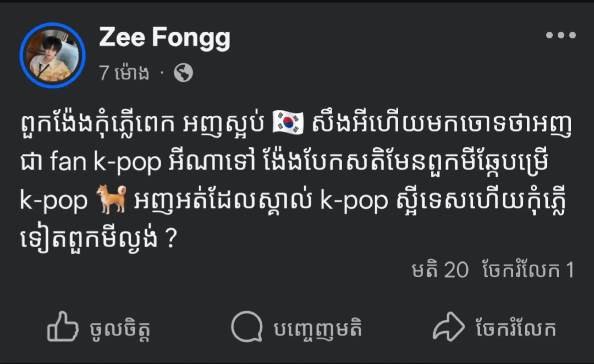Click the blue story ring around avatar
Screen dimensions: 594x364
point(53,55)
